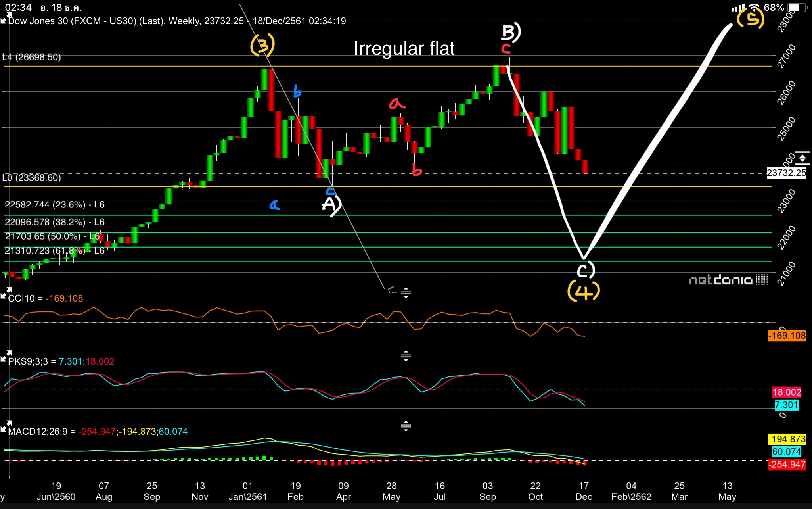Select the L4 (26698.50) level label
Viewport: 812px width, 509px height.
click(32, 57)
